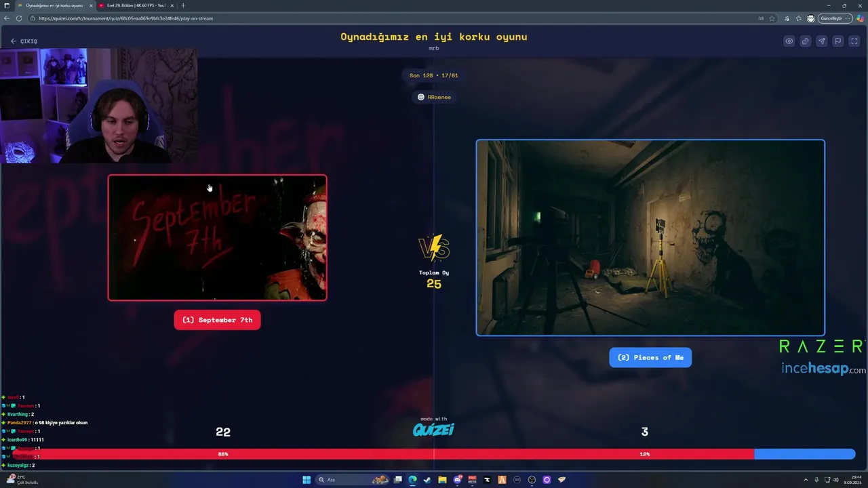Open Steam from the taskbar

point(427,480)
